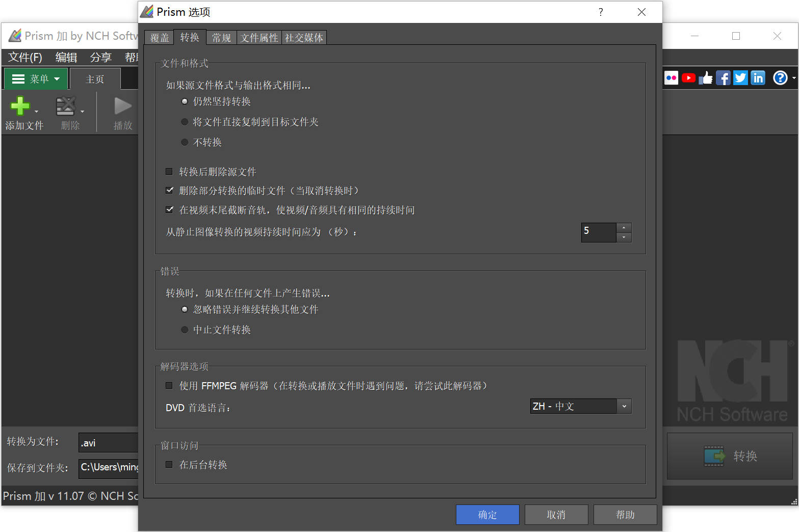Switch to the File Properties (文件属性) tab
The width and height of the screenshot is (799, 532).
[259, 38]
